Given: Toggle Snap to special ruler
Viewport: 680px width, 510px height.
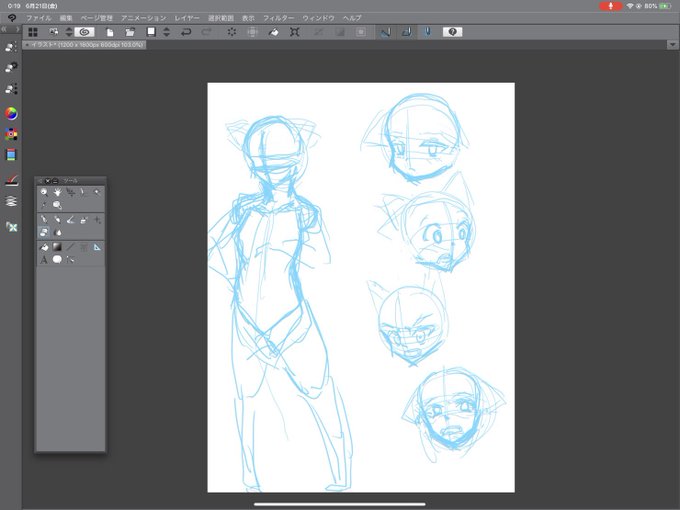Looking at the screenshot, I should pos(406,32).
